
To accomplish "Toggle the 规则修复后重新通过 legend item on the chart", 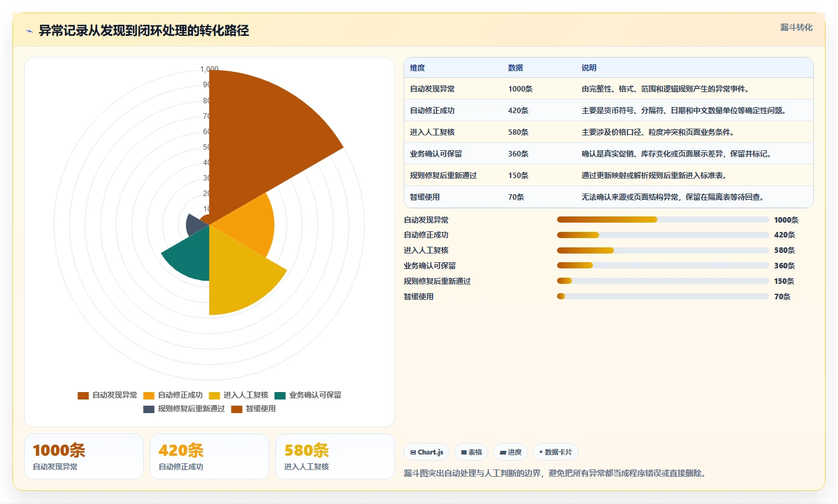I will tap(184, 409).
